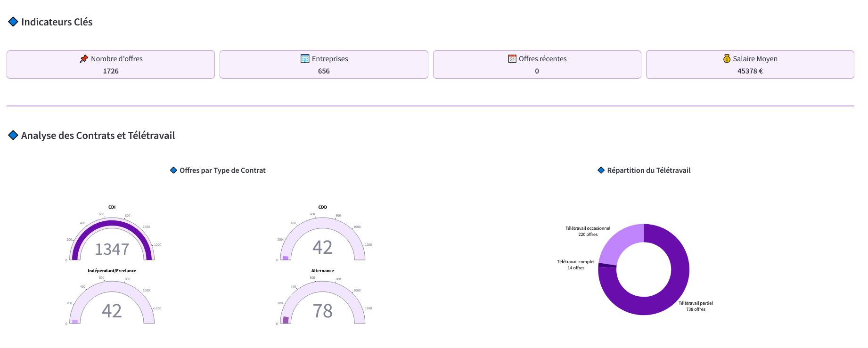
Task: Click the calendar icon beside Offres récentes
Action: pos(512,59)
